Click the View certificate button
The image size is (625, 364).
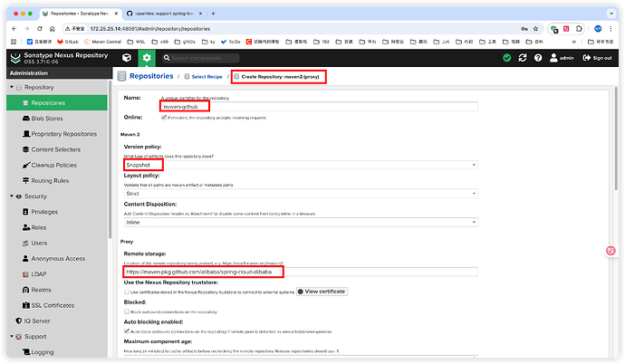(322, 292)
